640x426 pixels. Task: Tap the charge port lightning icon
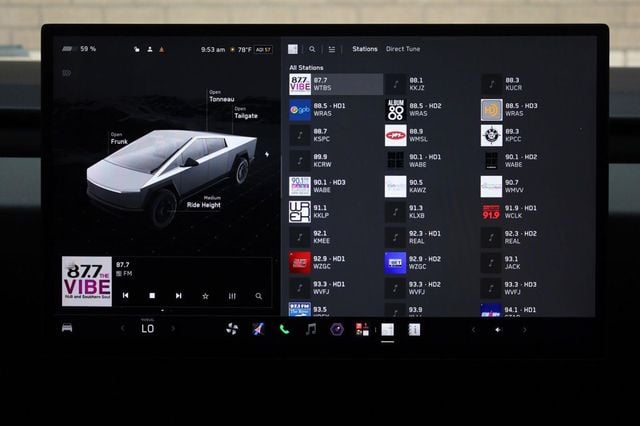[x=267, y=155]
